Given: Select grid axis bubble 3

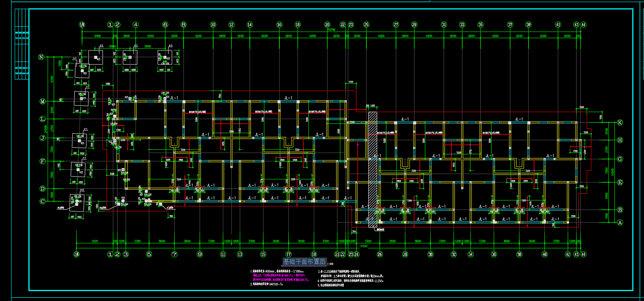Looking at the screenshot, I should (x=126, y=254).
